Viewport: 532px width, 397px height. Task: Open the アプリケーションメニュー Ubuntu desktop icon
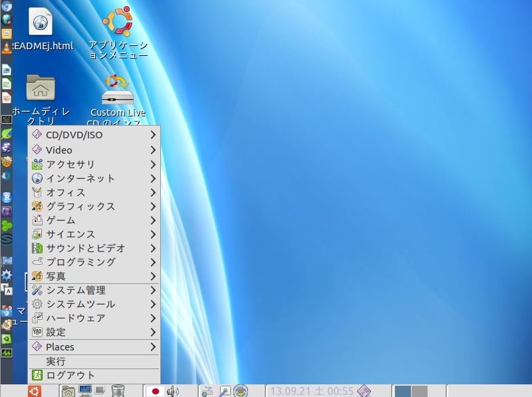coord(118,33)
